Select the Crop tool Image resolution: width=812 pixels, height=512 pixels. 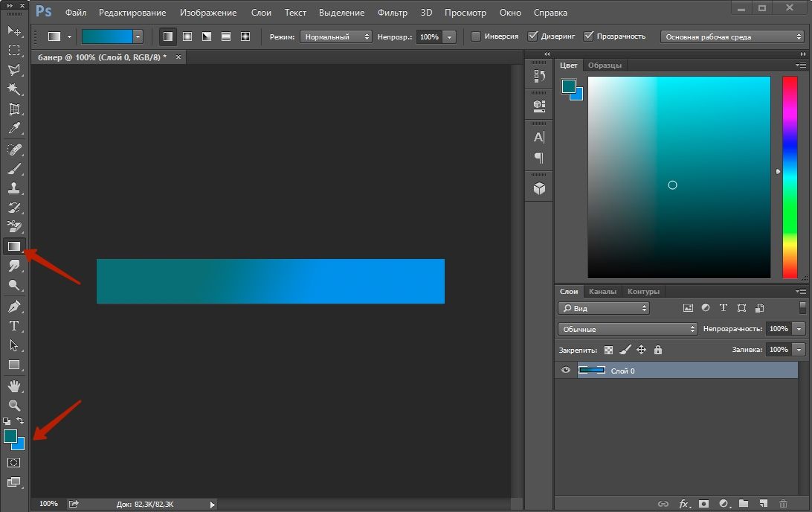[14, 109]
